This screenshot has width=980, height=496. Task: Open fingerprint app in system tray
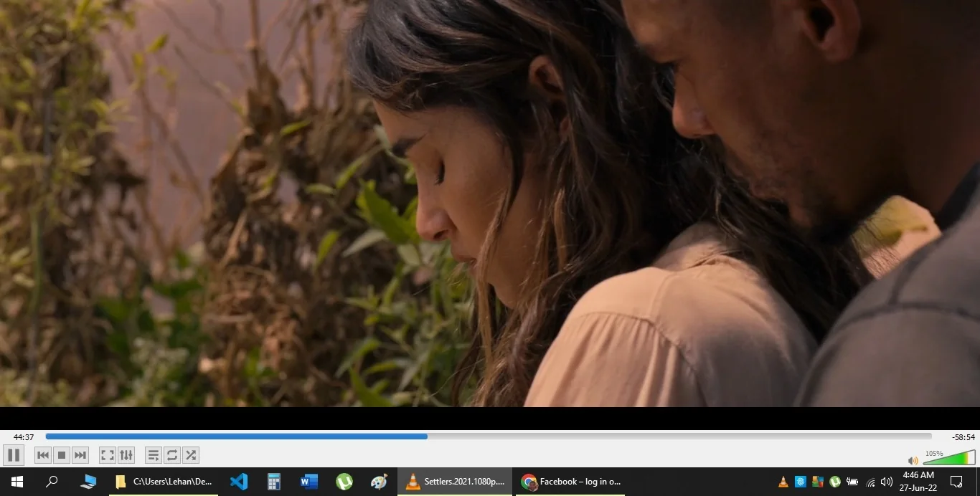pyautogui.click(x=800, y=482)
